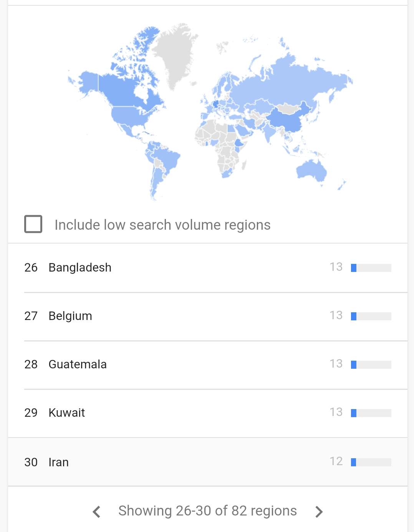This screenshot has height=532, width=414.
Task: Open the Bangladesh region row
Action: [207, 268]
